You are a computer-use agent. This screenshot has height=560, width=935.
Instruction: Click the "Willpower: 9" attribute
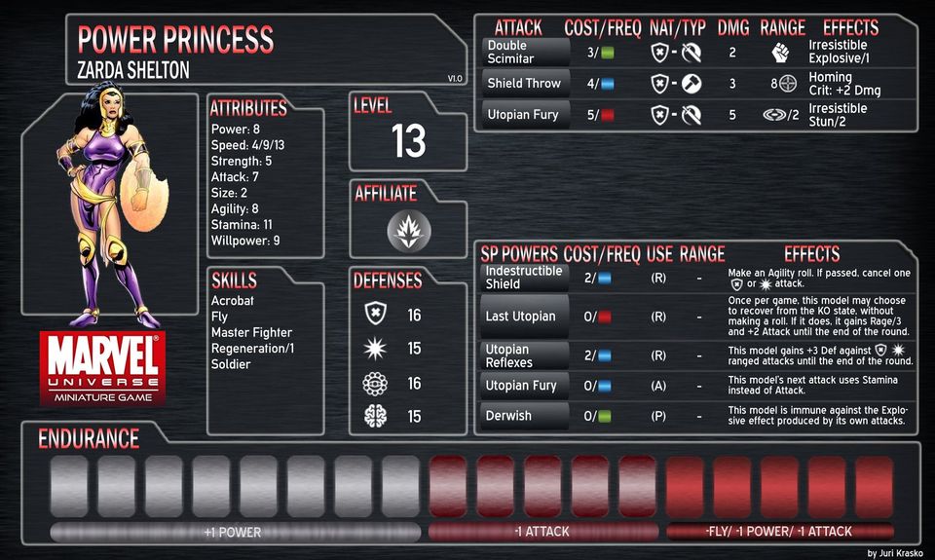(x=245, y=241)
